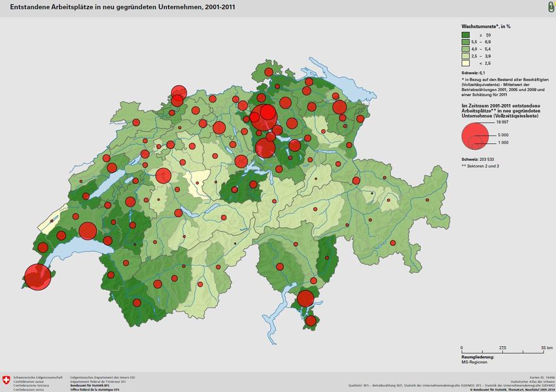Click the 'Wachstumsrate*, in %' legend heading
Viewport: 556px width, 392px height.
coord(486,25)
